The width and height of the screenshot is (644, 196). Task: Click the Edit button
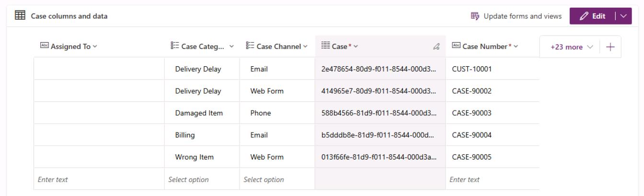592,16
